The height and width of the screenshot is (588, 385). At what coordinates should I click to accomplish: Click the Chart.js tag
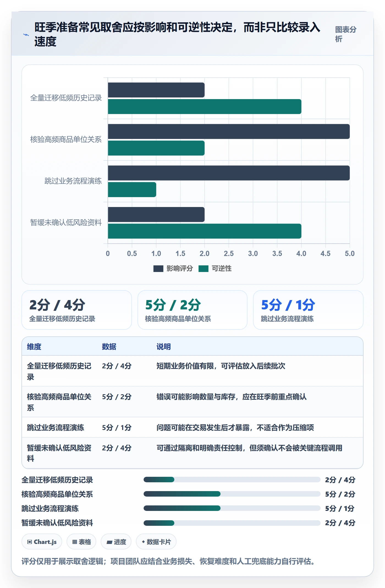[42, 541]
